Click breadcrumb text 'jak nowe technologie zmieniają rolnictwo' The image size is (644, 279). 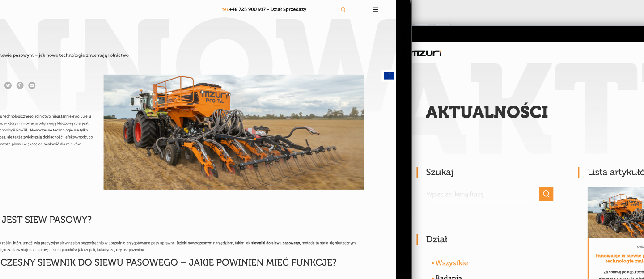coord(84,55)
